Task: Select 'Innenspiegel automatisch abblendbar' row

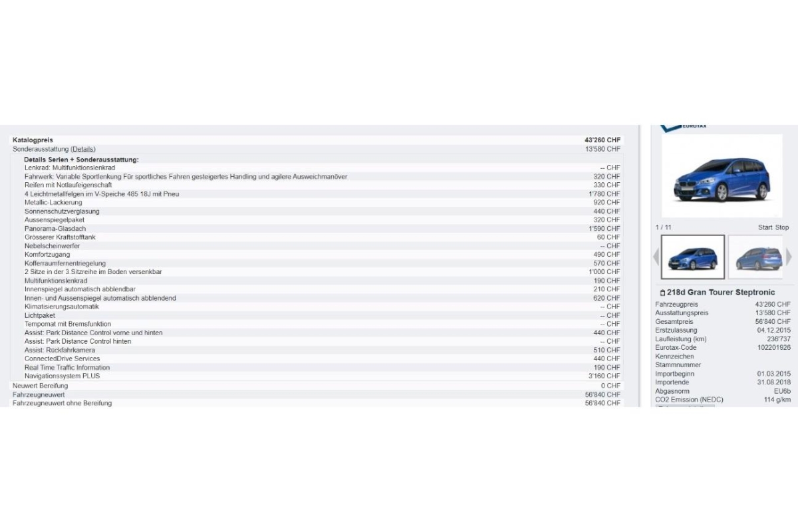Action: 317,289
